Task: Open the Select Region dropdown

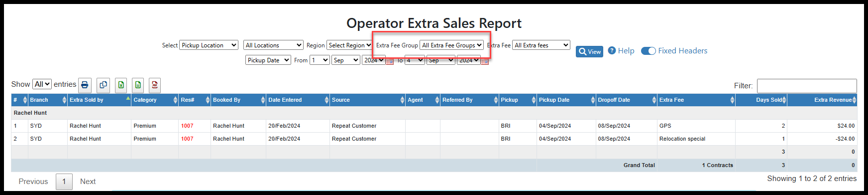Action: [x=349, y=45]
